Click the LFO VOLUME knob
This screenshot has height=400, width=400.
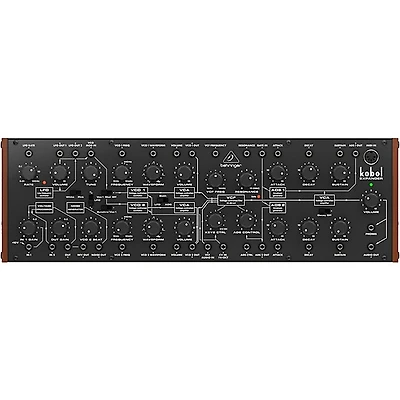tap(59, 172)
